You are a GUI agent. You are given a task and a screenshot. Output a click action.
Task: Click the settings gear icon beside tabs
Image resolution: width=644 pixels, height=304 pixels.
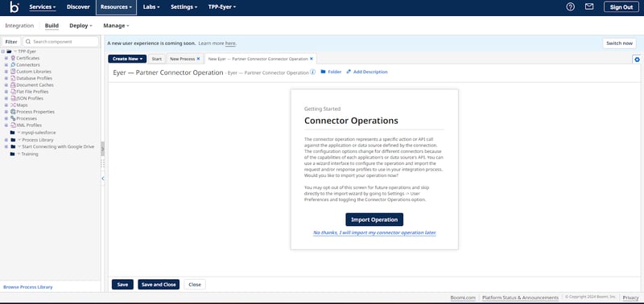637,60
